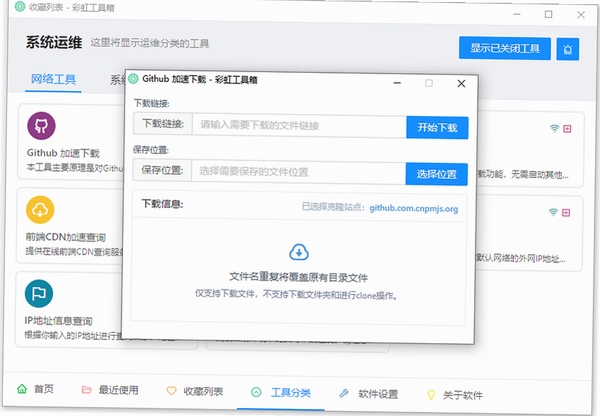This screenshot has width=600, height=416.
Task: Click the 收藏列表 heart icon
Action: tap(171, 391)
